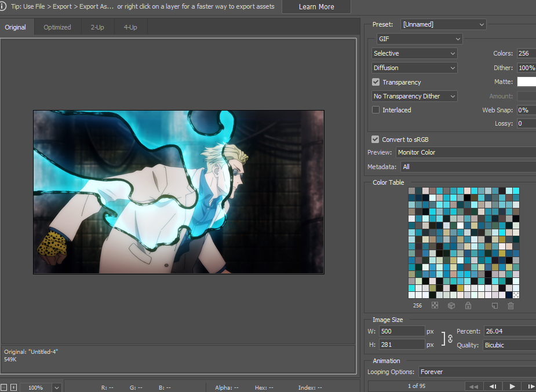The width and height of the screenshot is (536, 392).
Task: Open the Selective color reduction dropdown
Action: click(x=414, y=53)
